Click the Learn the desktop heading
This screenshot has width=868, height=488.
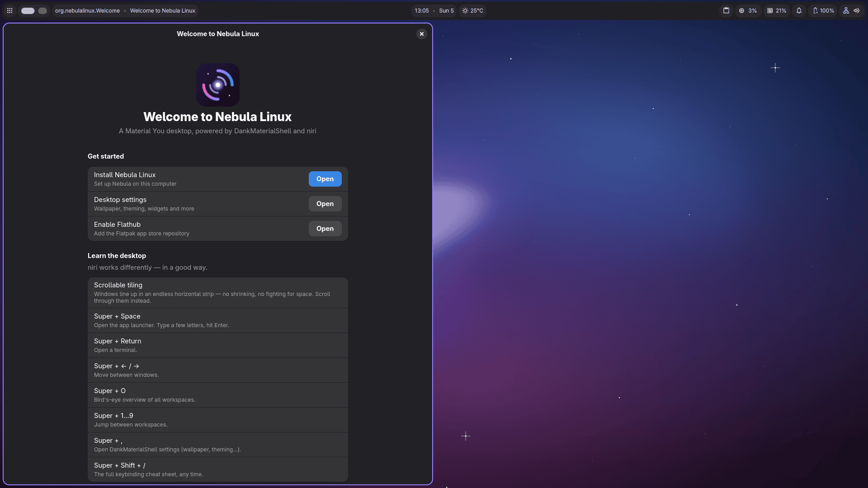click(x=117, y=256)
